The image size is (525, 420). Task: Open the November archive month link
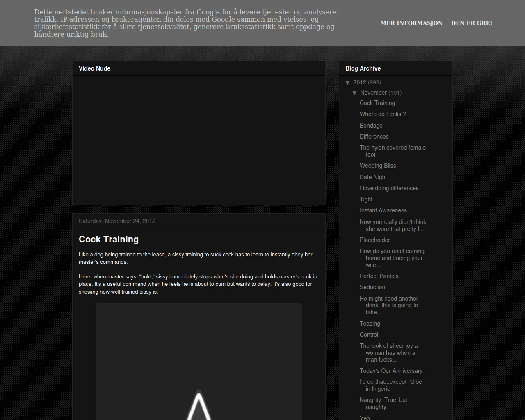[x=373, y=93]
